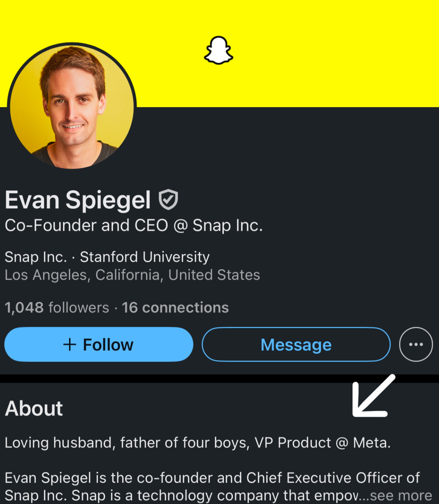This screenshot has width=439, height=504.
Task: Expand About text with see more
Action: [x=401, y=496]
